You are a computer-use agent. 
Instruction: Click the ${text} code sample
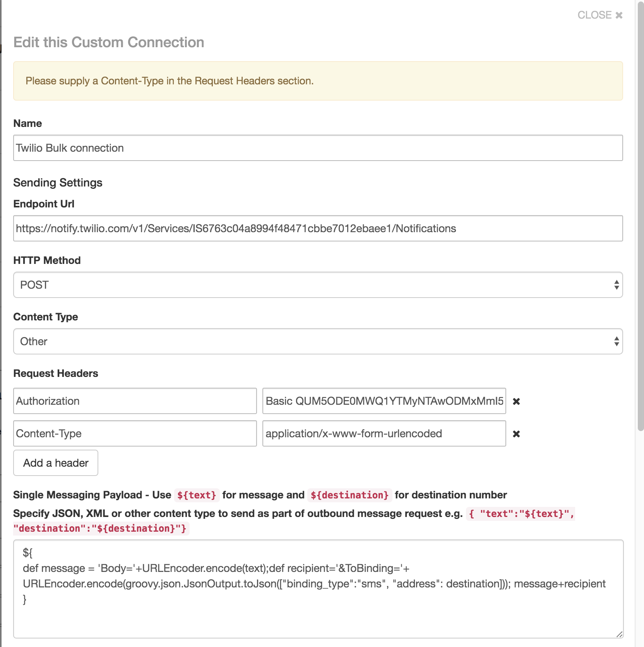click(197, 495)
